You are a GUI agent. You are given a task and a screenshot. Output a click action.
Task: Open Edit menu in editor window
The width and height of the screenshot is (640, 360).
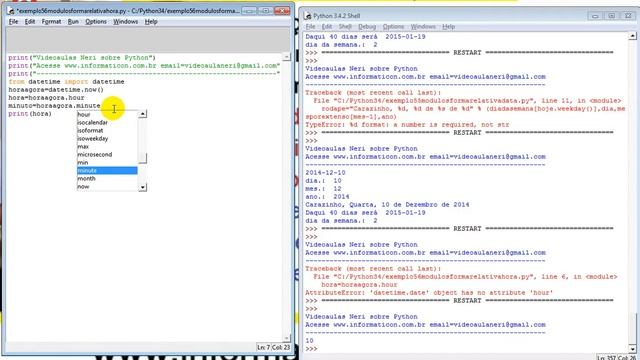coord(30,22)
